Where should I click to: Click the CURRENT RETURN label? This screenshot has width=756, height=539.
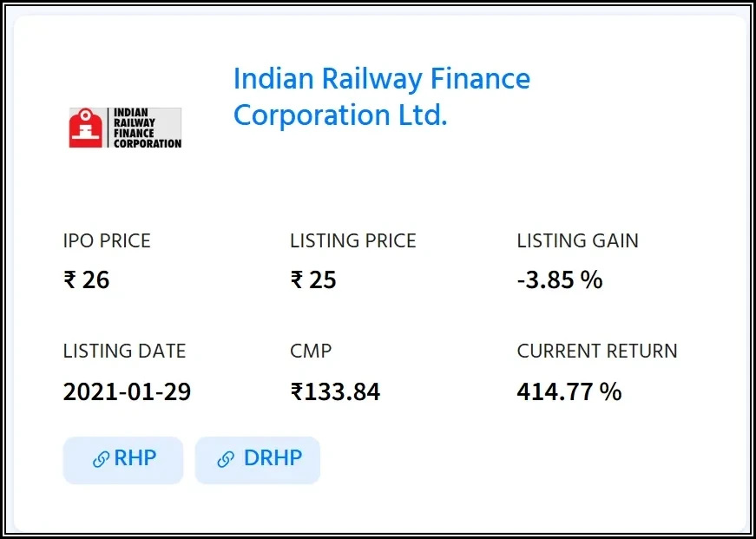[x=596, y=352]
